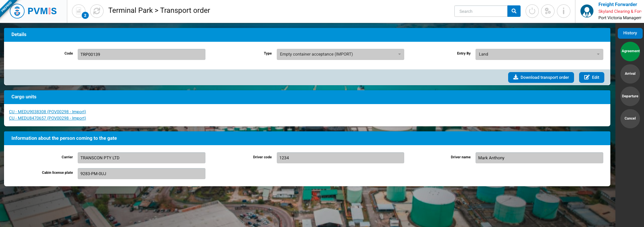
Task: Expand the Entry By dropdown
Action: 539,54
